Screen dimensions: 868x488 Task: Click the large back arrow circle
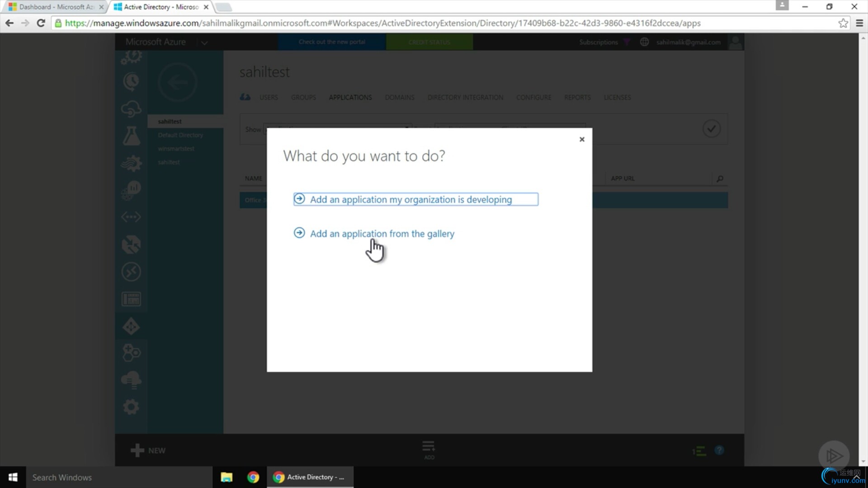tap(177, 82)
